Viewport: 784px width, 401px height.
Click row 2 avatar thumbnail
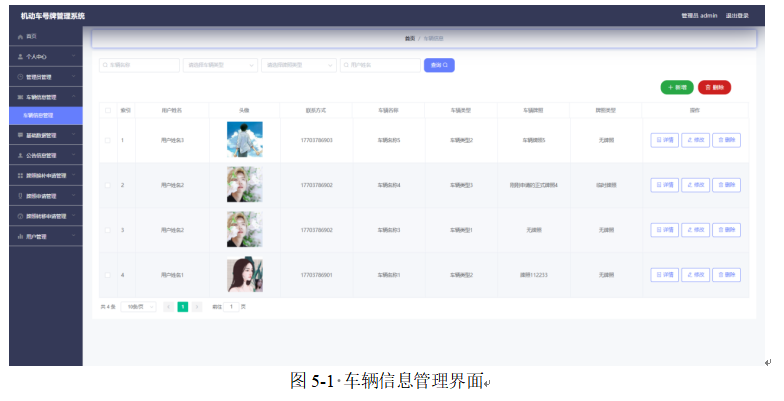click(244, 184)
